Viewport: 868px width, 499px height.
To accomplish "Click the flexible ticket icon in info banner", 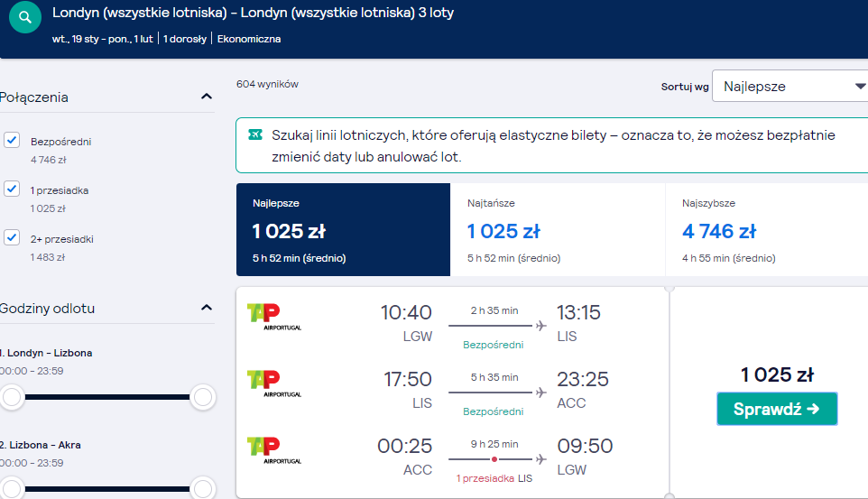I will tap(255, 134).
